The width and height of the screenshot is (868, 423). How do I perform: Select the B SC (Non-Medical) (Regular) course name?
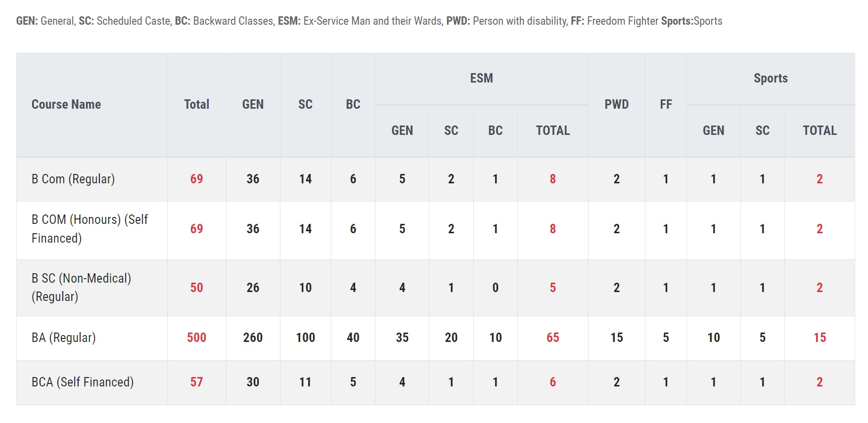(81, 287)
